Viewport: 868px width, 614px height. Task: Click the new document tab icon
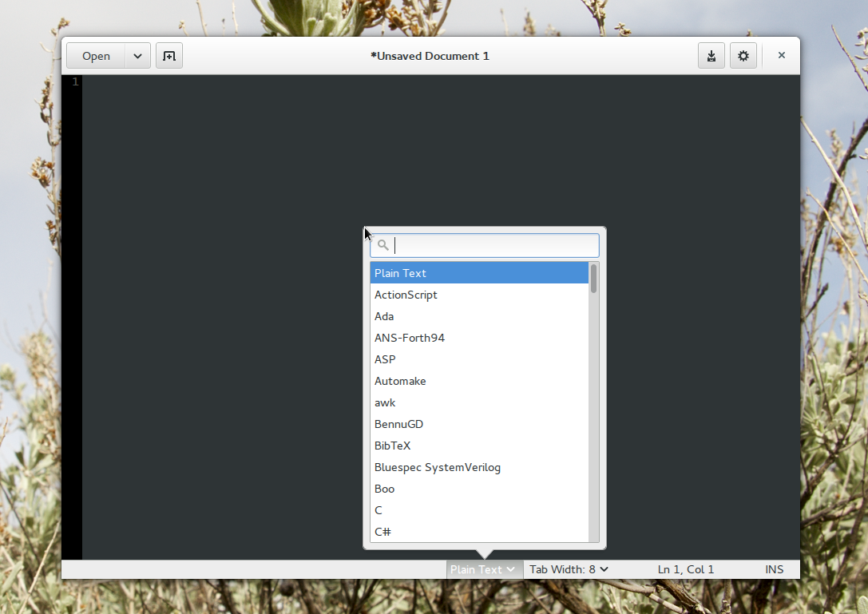169,56
